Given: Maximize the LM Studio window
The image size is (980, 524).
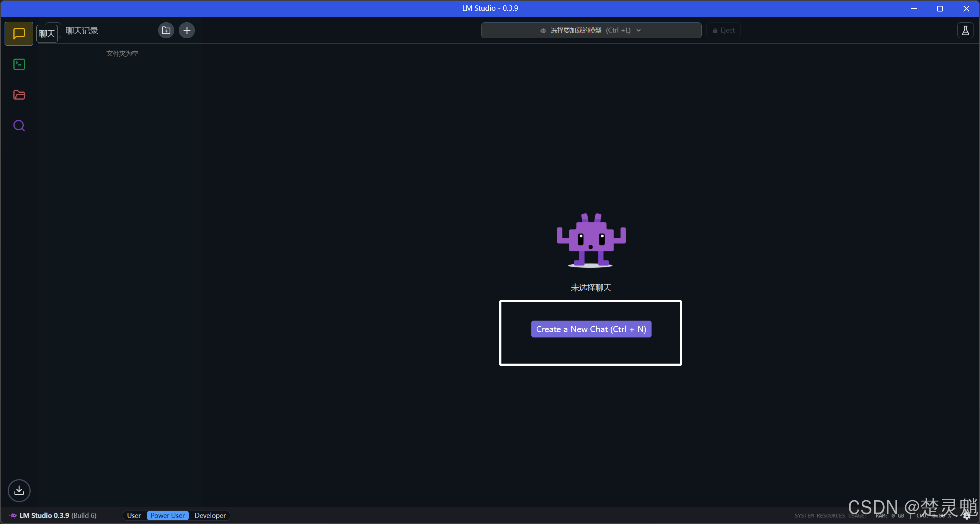Looking at the screenshot, I should (940, 8).
